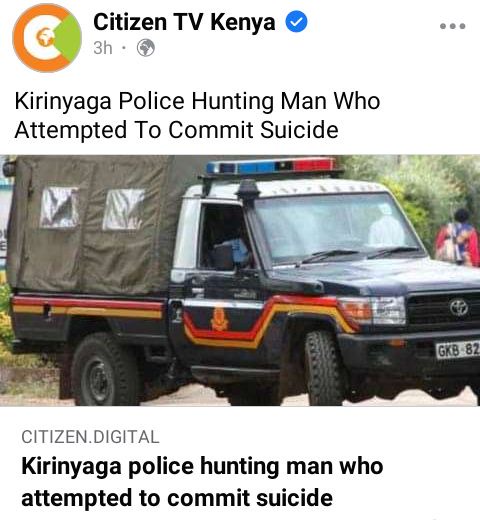The height and width of the screenshot is (520, 480).
Task: Click the 3h post timestamp
Action: click(x=103, y=48)
